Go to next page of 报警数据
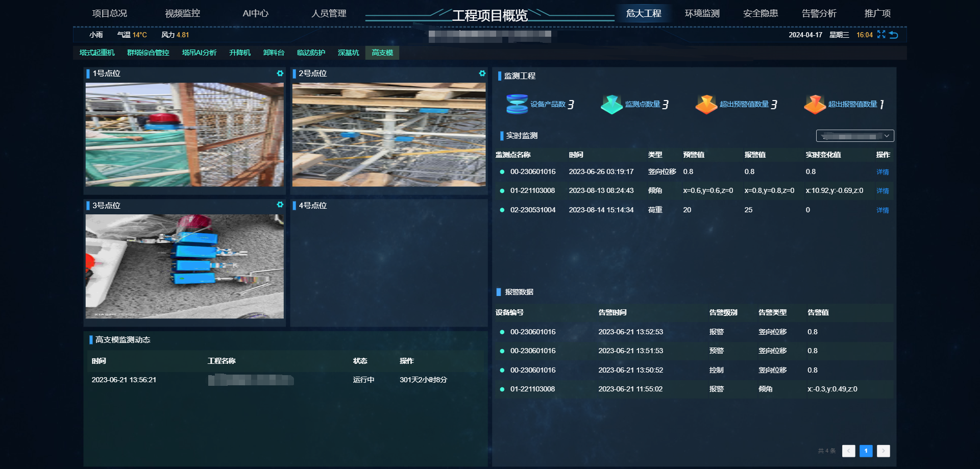The width and height of the screenshot is (980, 469). pos(883,451)
